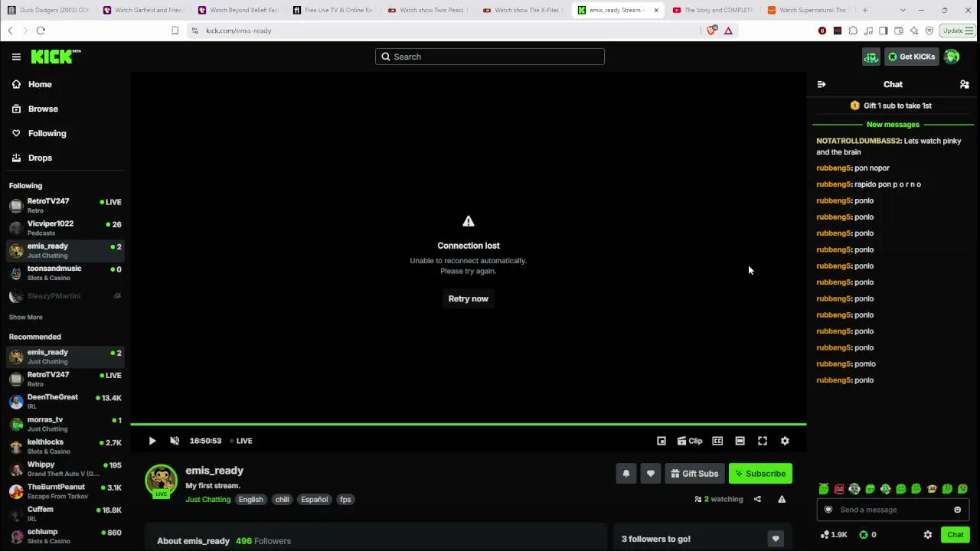980x551 pixels.
Task: Turn on notifications bell for emis_ready
Action: [626, 474]
